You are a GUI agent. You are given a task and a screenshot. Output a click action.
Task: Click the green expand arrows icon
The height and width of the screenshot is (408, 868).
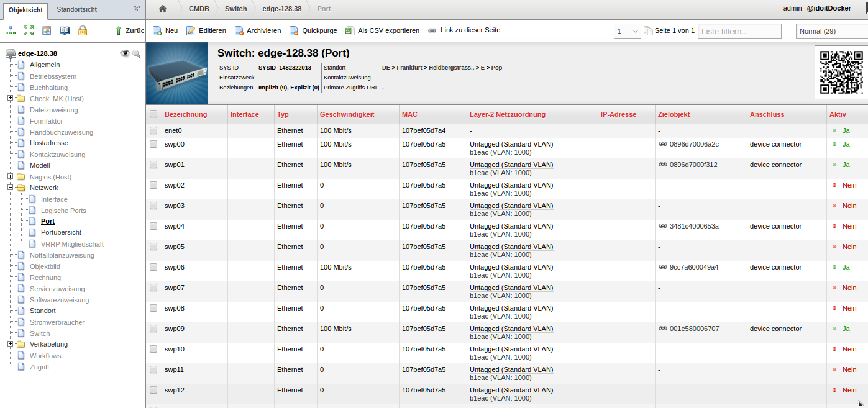(29, 30)
